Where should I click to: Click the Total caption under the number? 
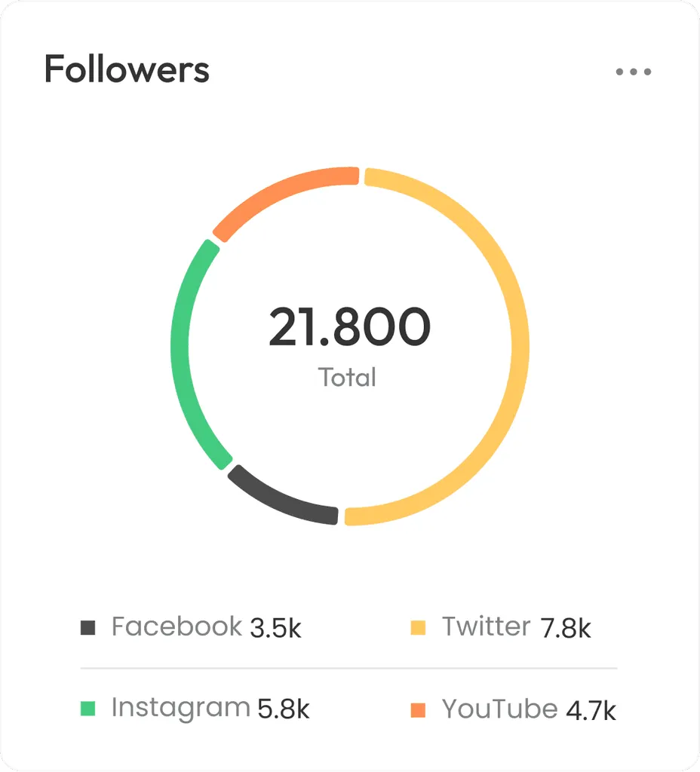(347, 377)
